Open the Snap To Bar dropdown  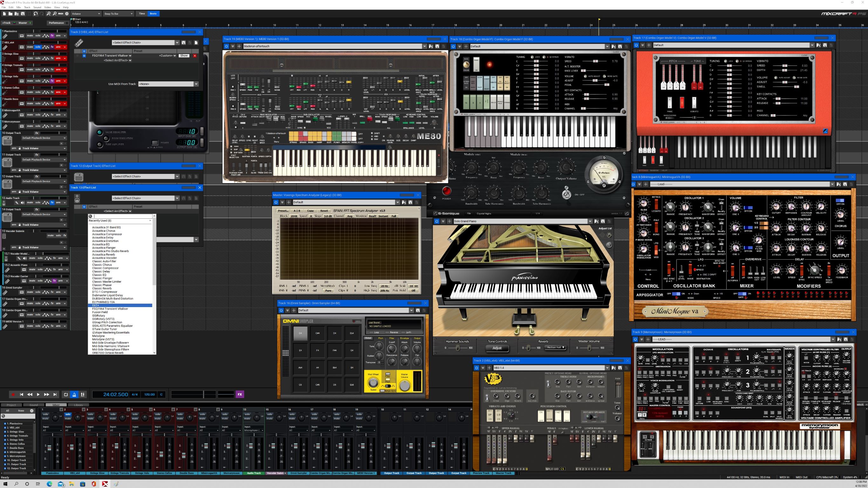(x=118, y=14)
